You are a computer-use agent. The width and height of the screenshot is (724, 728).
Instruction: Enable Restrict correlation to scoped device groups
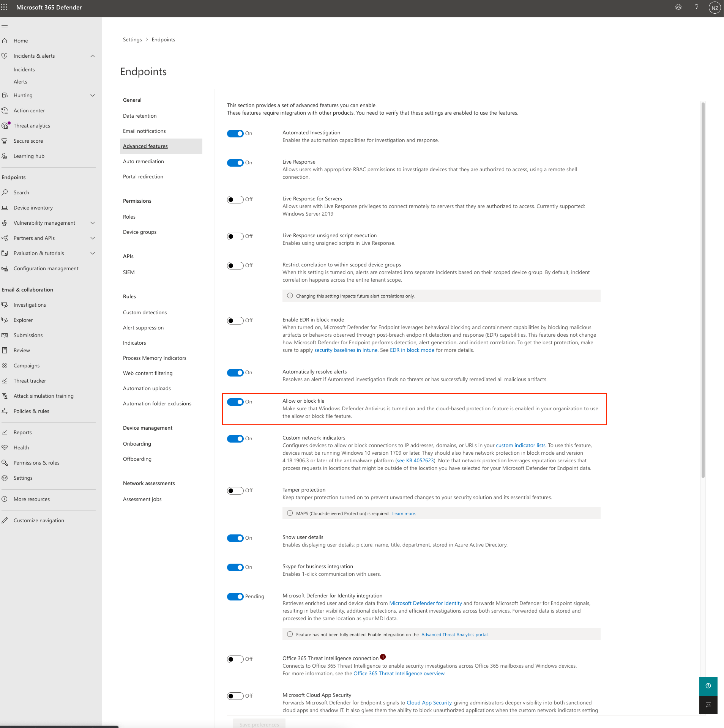(235, 266)
